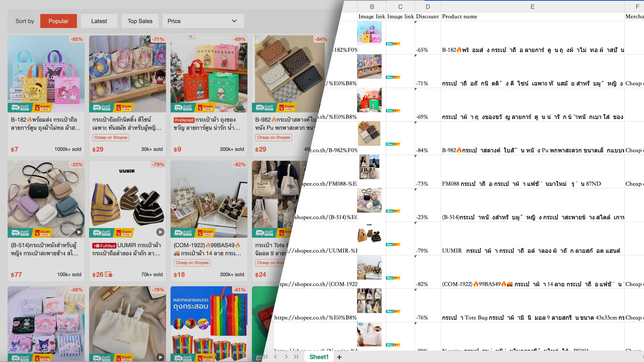Play the UUMIR knit bag product video

pyautogui.click(x=160, y=232)
